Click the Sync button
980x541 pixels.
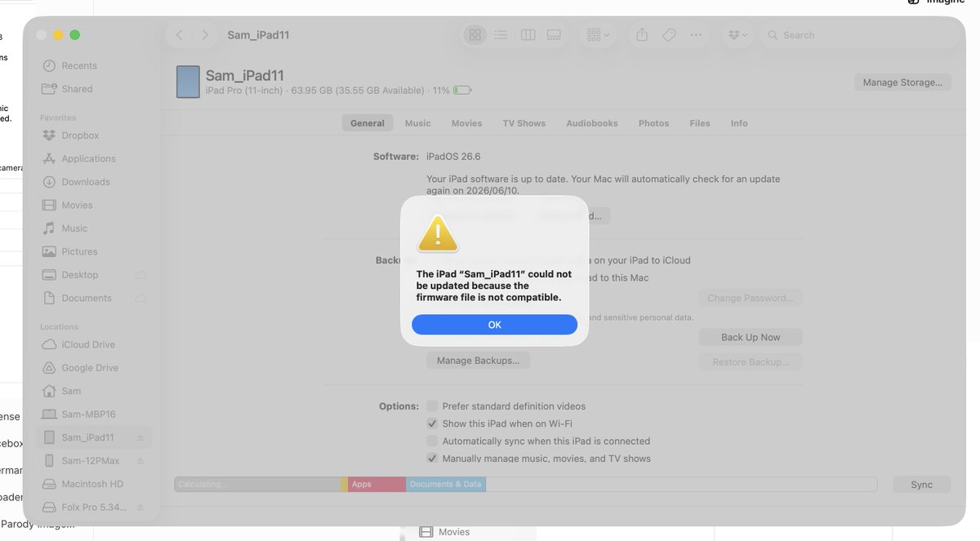click(x=921, y=485)
